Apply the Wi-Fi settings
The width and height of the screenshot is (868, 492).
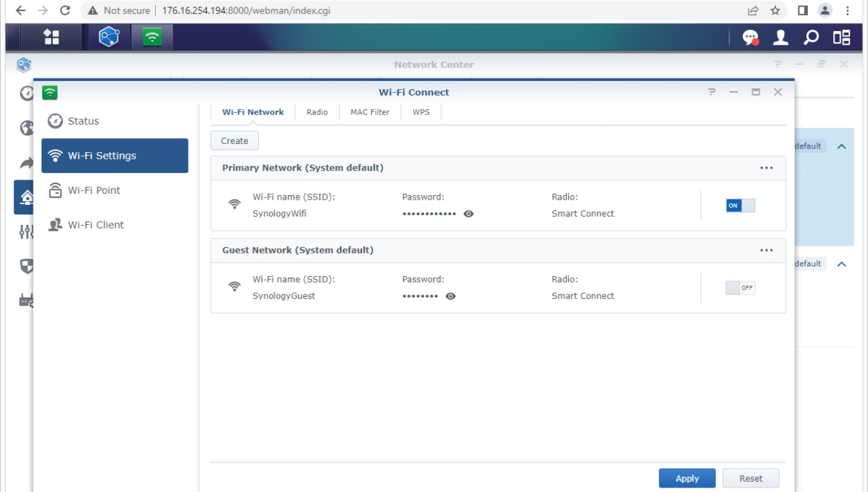687,478
